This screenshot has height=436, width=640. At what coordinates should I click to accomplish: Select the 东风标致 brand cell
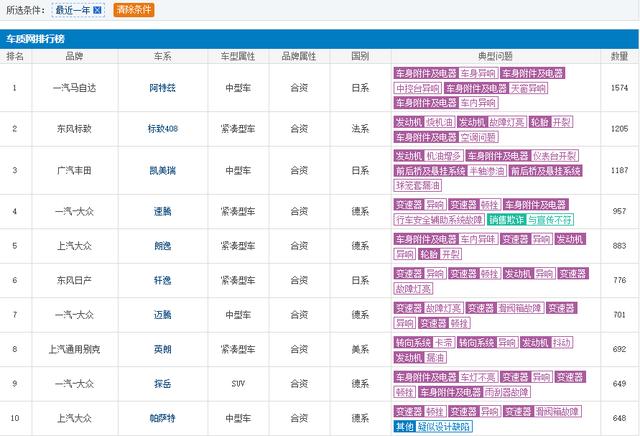click(x=74, y=129)
